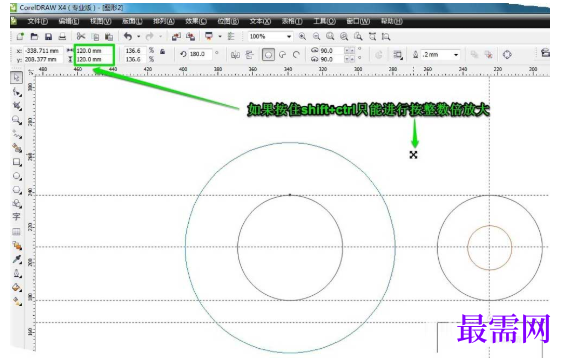Click the Zoom Out magnifier

tap(316, 36)
